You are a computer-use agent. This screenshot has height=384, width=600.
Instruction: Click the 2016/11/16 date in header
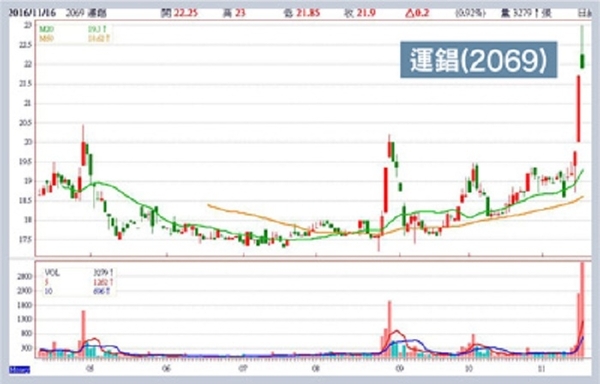(33, 13)
